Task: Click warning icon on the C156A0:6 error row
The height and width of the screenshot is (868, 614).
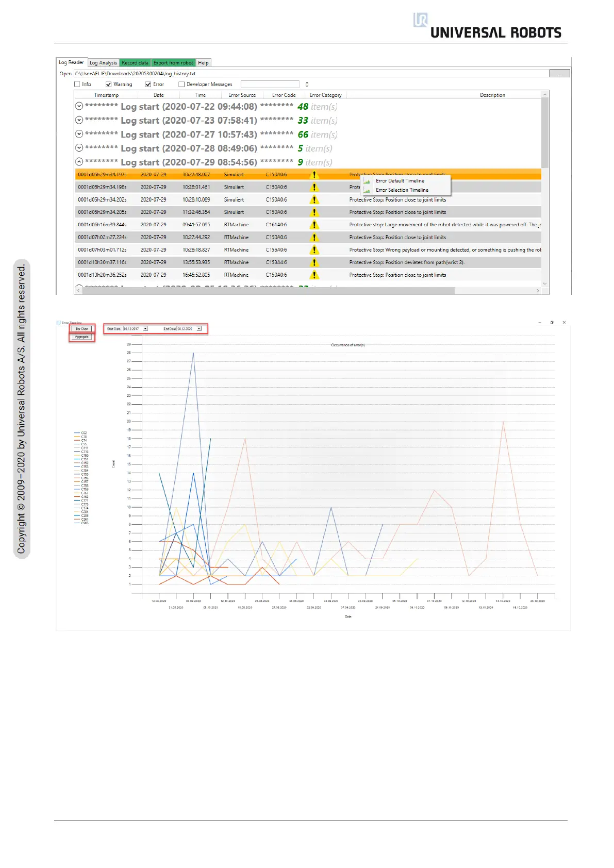Action: coord(314,250)
